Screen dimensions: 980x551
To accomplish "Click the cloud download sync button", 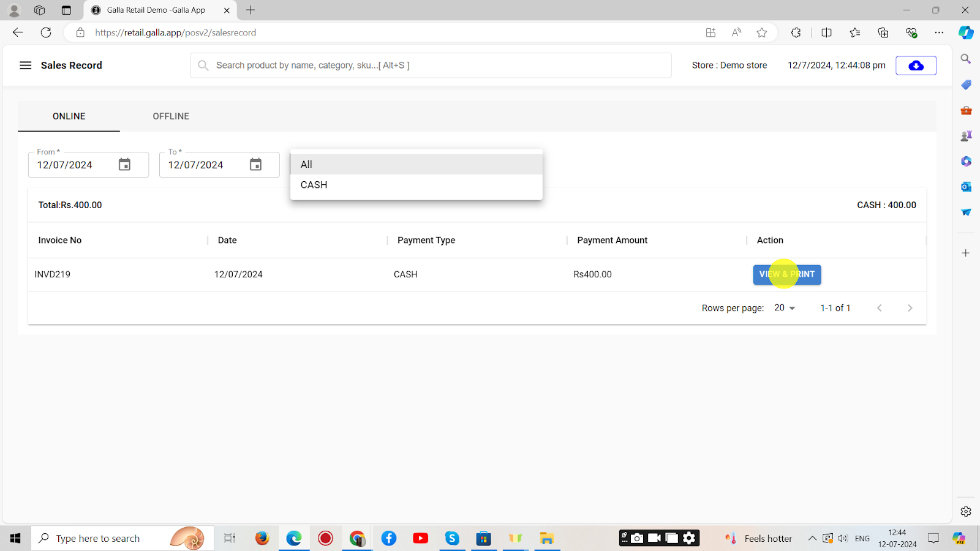I will click(x=916, y=66).
